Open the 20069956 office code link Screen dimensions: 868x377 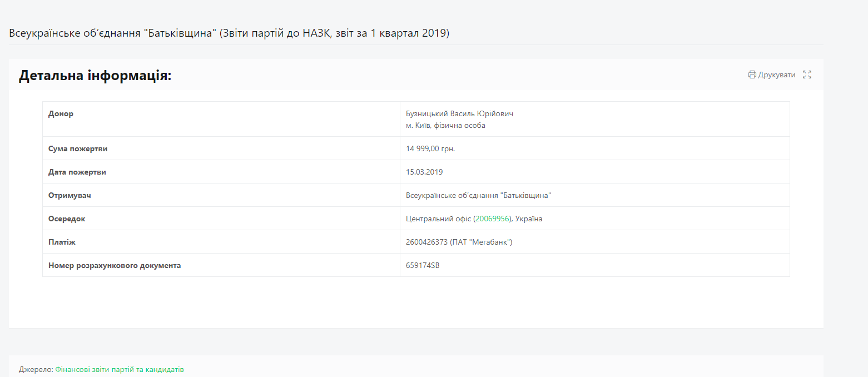pos(493,219)
